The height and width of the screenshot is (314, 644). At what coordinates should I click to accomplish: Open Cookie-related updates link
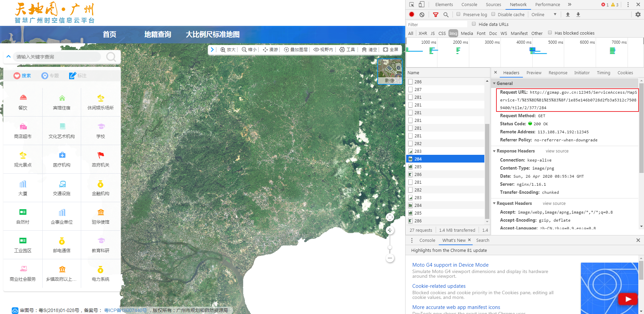pyautogui.click(x=439, y=286)
